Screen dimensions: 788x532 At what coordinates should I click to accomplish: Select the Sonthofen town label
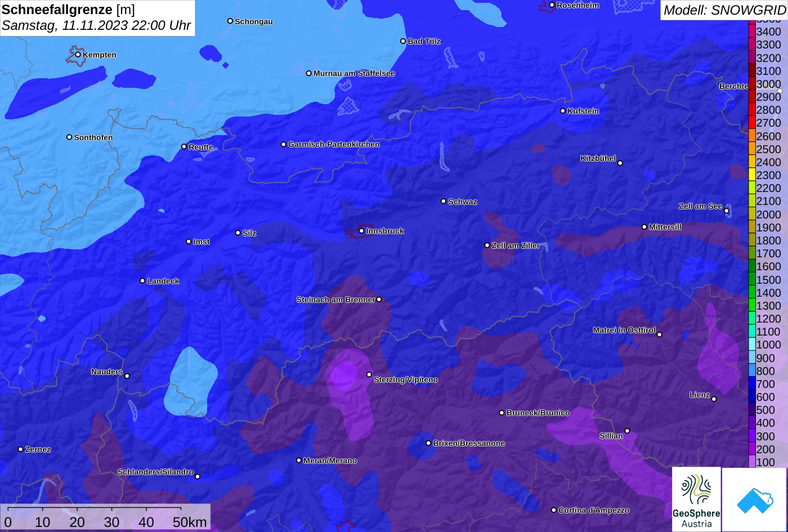[93, 137]
